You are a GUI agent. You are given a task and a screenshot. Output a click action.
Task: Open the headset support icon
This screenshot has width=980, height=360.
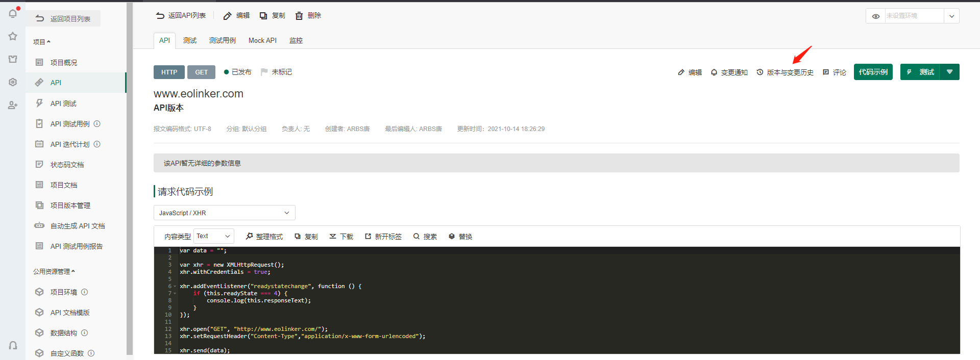click(x=13, y=345)
